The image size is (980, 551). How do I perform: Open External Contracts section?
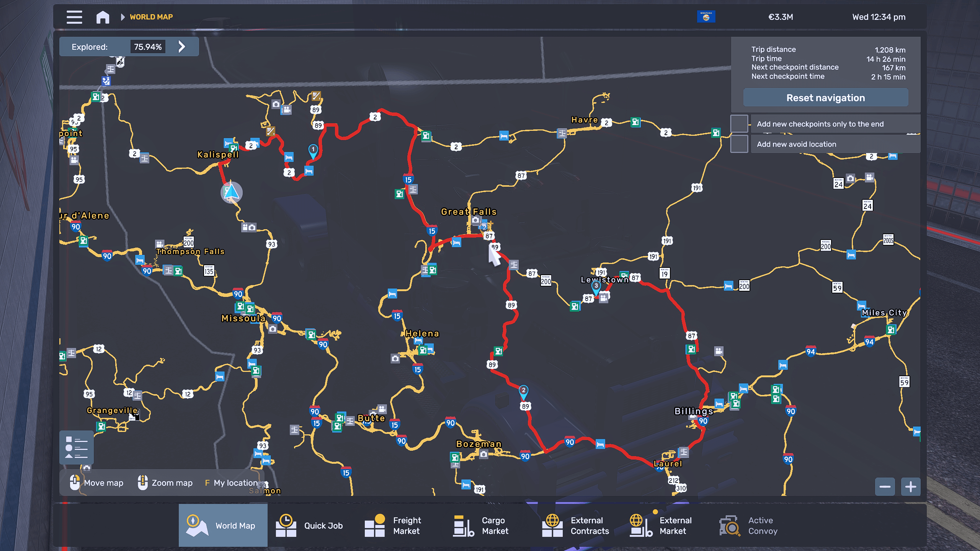[575, 525]
